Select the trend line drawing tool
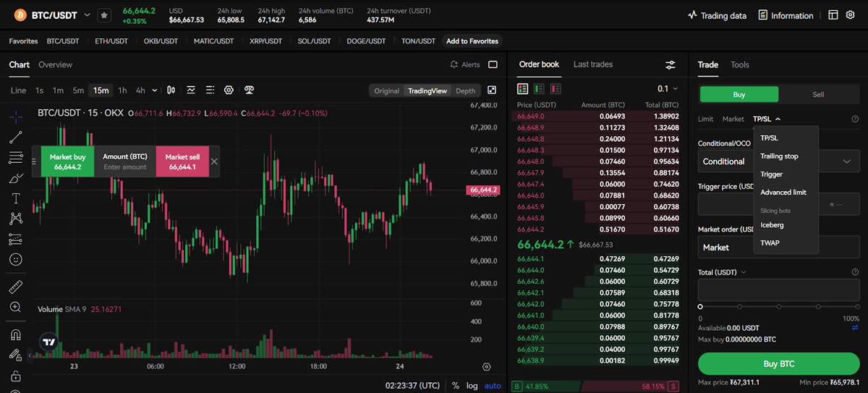Viewport: 868px width, 393px height. click(16, 137)
